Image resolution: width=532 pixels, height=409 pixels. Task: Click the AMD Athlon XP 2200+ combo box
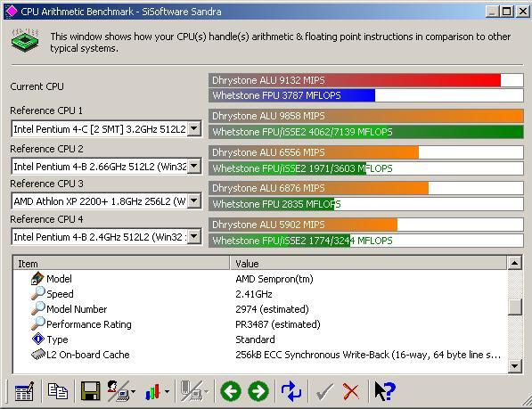107,201
